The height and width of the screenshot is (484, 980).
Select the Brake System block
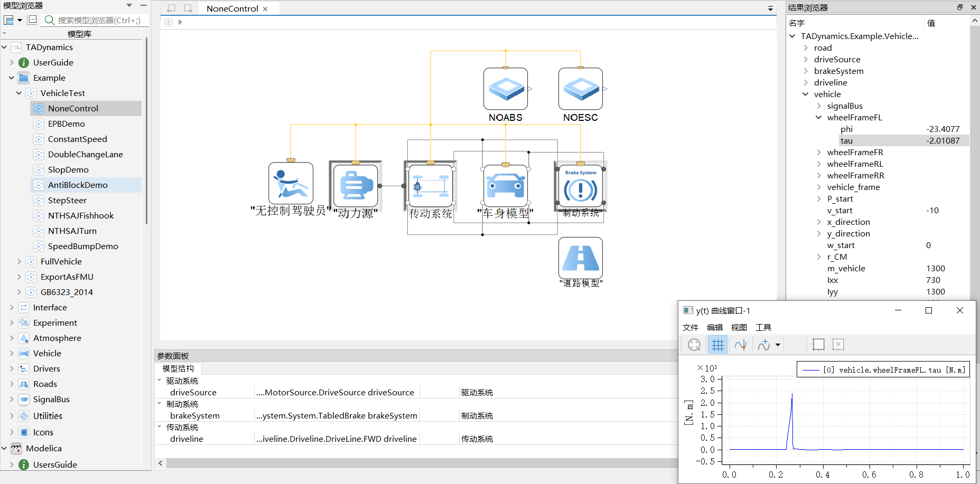(581, 187)
